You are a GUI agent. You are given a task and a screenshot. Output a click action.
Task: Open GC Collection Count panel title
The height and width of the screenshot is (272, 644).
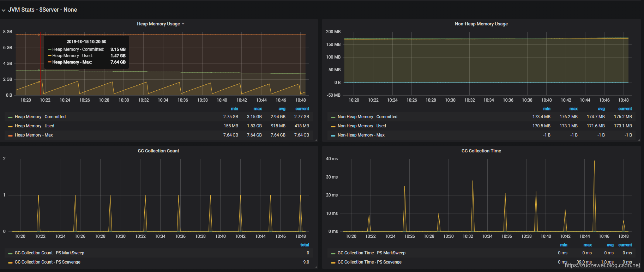[158, 151]
